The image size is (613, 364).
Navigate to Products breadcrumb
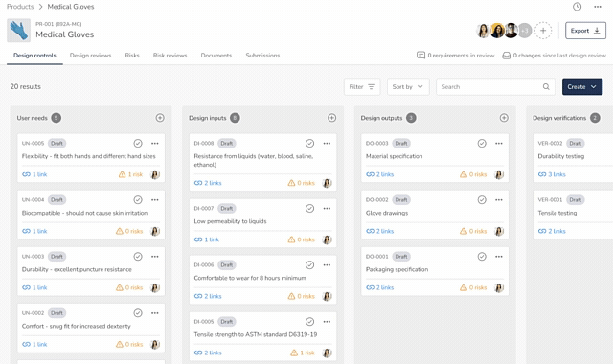click(x=20, y=7)
